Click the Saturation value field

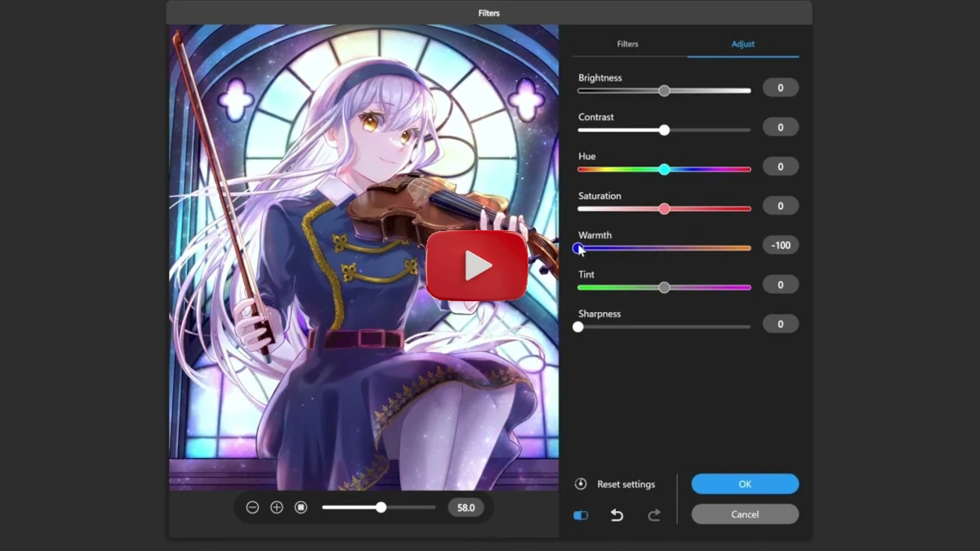tap(781, 206)
